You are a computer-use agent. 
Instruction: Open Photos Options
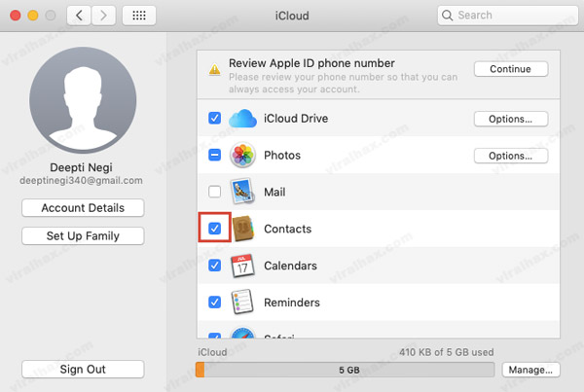coord(511,156)
